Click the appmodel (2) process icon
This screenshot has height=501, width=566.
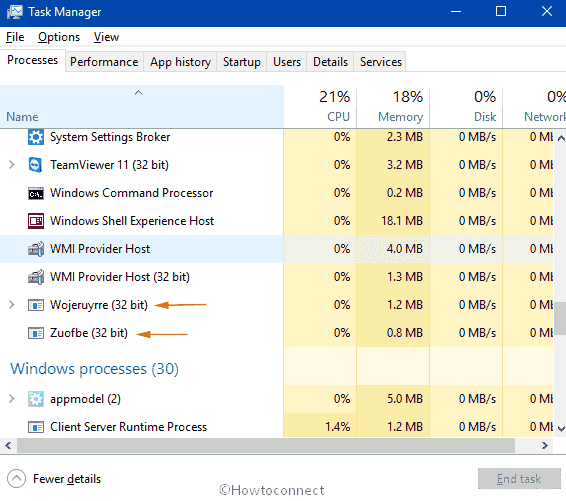click(x=36, y=399)
